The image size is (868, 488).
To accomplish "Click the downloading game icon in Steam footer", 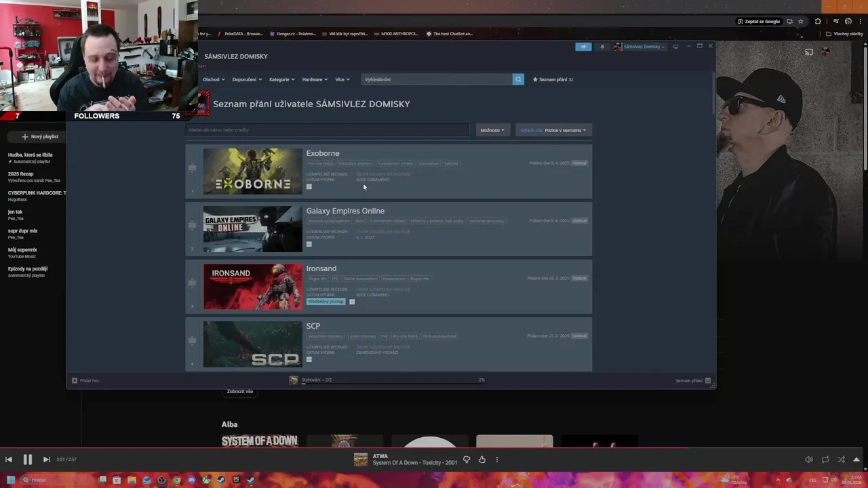I will pos(294,380).
